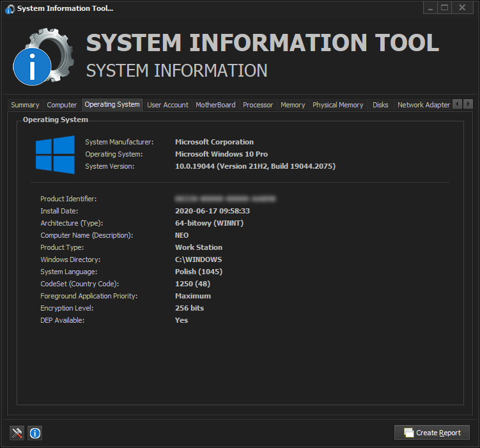The width and height of the screenshot is (480, 448).
Task: Select the 256 bits encryption value
Action: [189, 308]
